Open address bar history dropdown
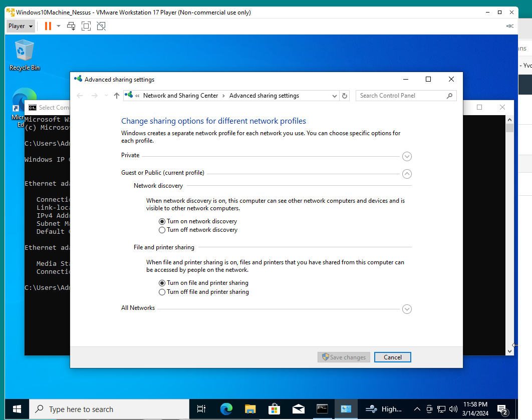Screen dimensions: 532x420 pos(334,96)
